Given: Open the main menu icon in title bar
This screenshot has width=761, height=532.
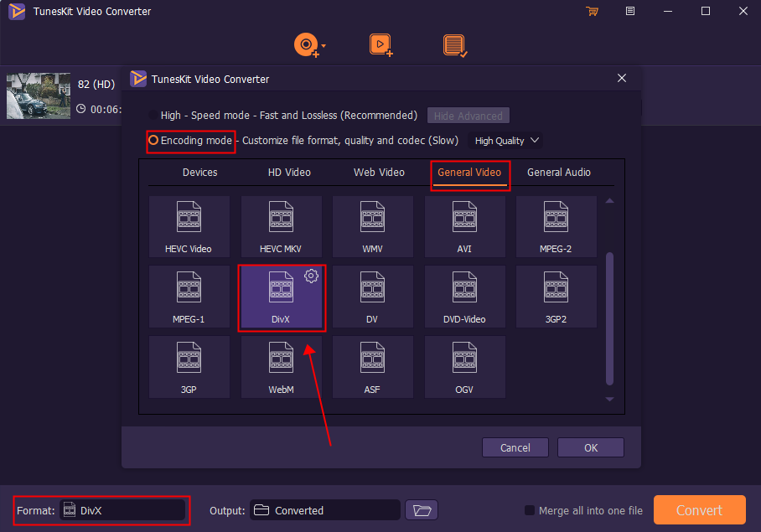Looking at the screenshot, I should [x=630, y=11].
